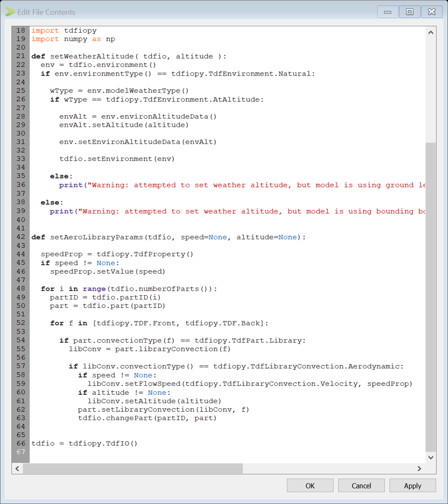Click on 'env = tdfio.environment()' line

click(x=99, y=64)
